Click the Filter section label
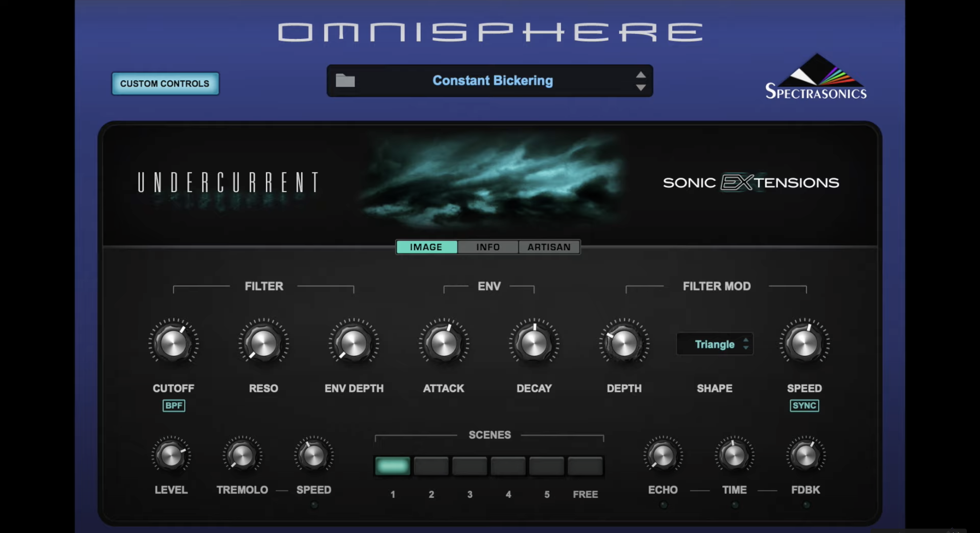980x533 pixels. (264, 286)
